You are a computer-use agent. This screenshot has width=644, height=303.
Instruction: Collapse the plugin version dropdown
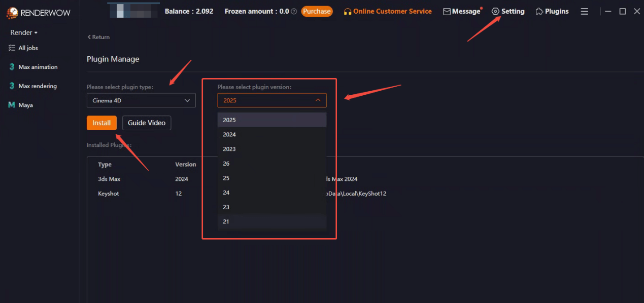point(272,100)
